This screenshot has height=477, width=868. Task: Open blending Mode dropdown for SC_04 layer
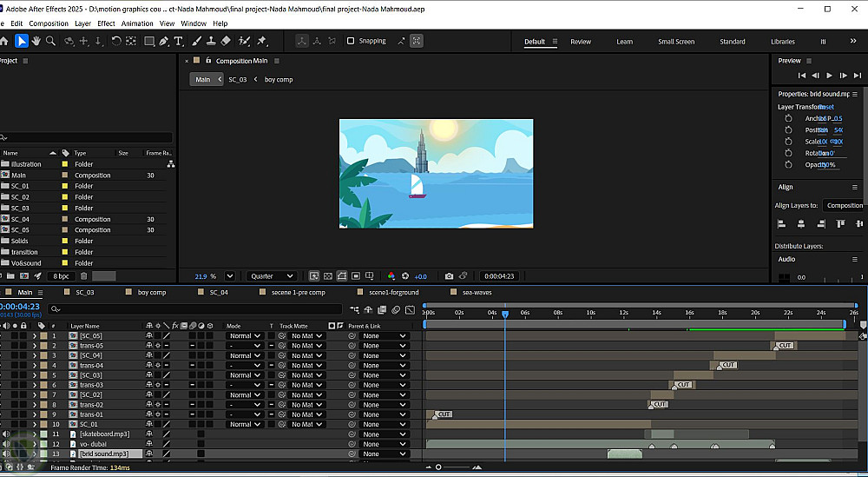(x=244, y=355)
